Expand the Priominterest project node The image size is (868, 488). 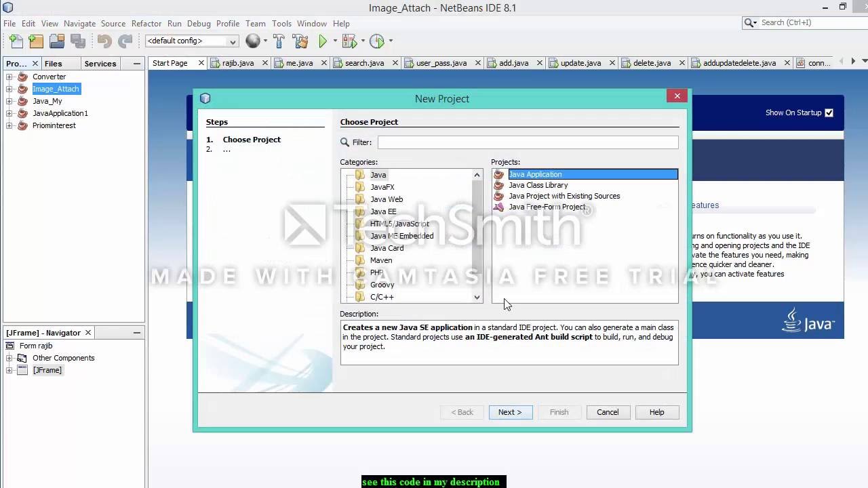[x=9, y=125]
